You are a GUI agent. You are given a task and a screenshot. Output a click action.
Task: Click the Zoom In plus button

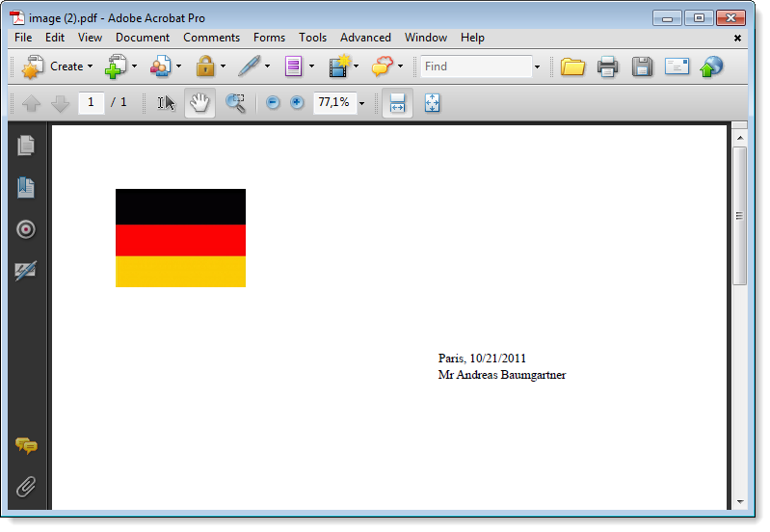tap(297, 103)
